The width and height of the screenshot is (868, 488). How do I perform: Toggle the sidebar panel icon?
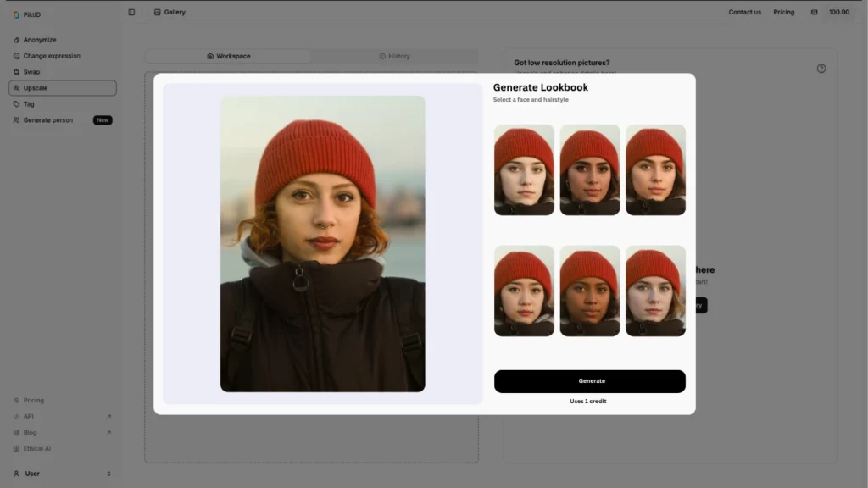click(131, 12)
